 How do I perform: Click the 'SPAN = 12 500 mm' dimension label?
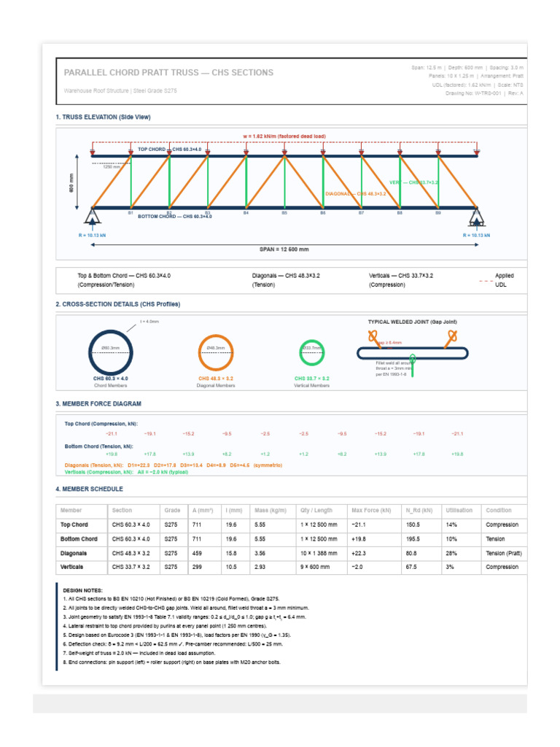coord(284,249)
